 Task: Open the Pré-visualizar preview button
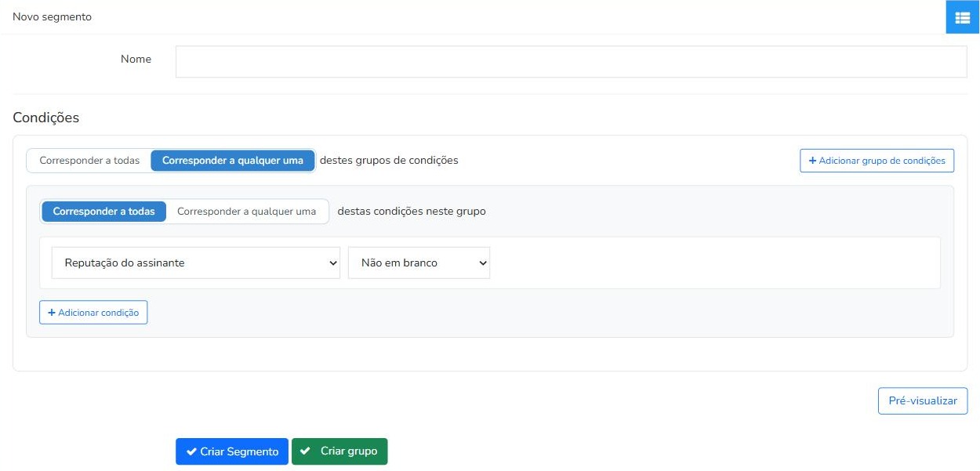(x=923, y=400)
